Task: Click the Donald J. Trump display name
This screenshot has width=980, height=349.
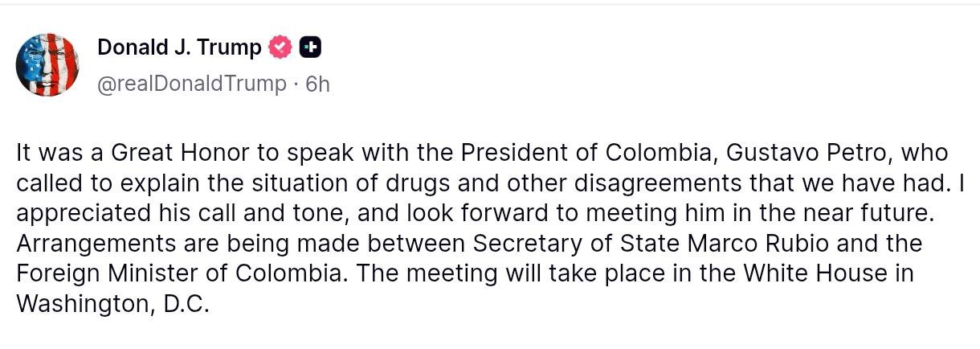Action: click(179, 48)
